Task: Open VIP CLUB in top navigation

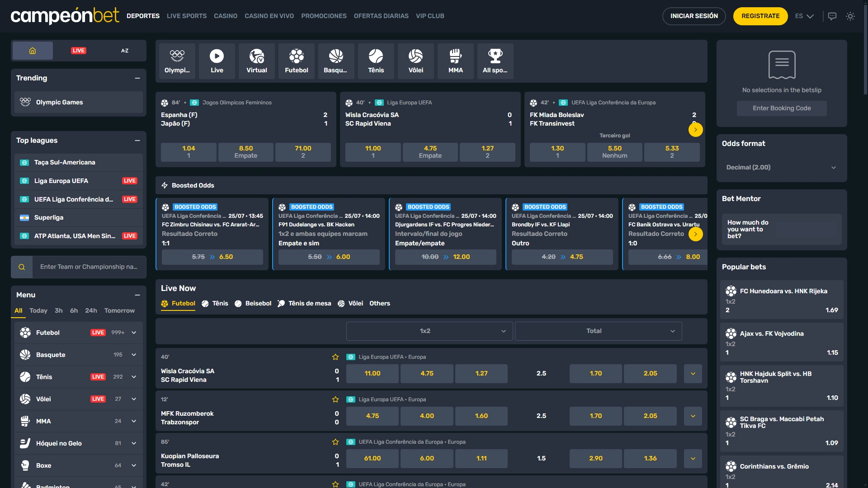Action: click(x=430, y=16)
